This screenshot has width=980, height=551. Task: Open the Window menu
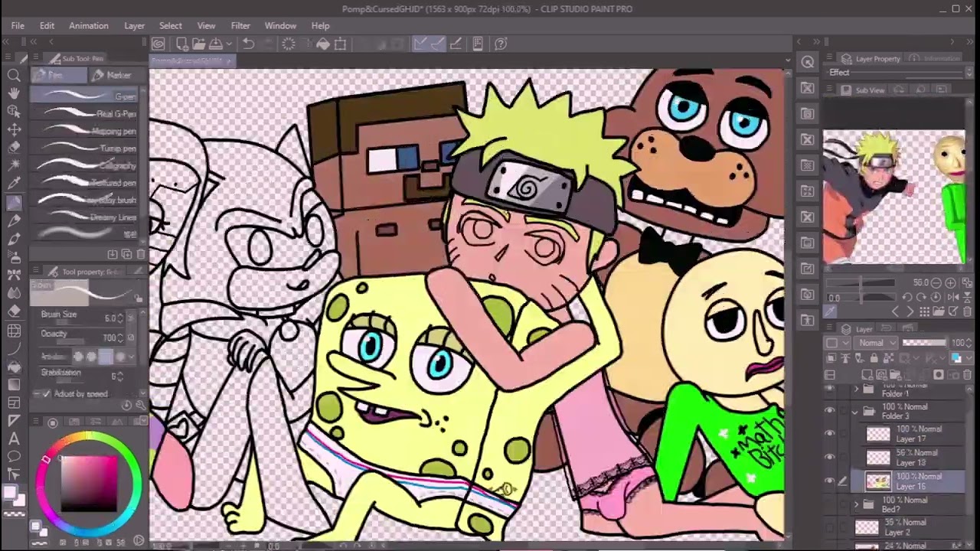coord(280,25)
